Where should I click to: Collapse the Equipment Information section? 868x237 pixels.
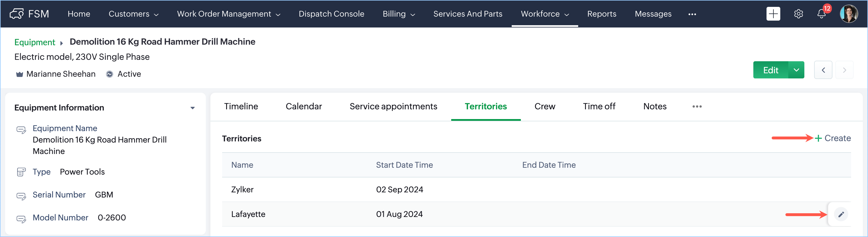click(x=192, y=108)
